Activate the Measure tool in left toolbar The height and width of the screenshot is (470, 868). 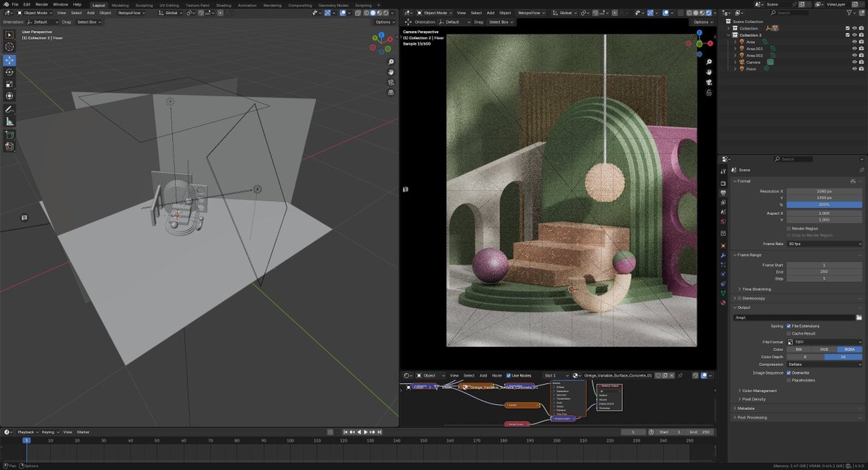point(9,121)
